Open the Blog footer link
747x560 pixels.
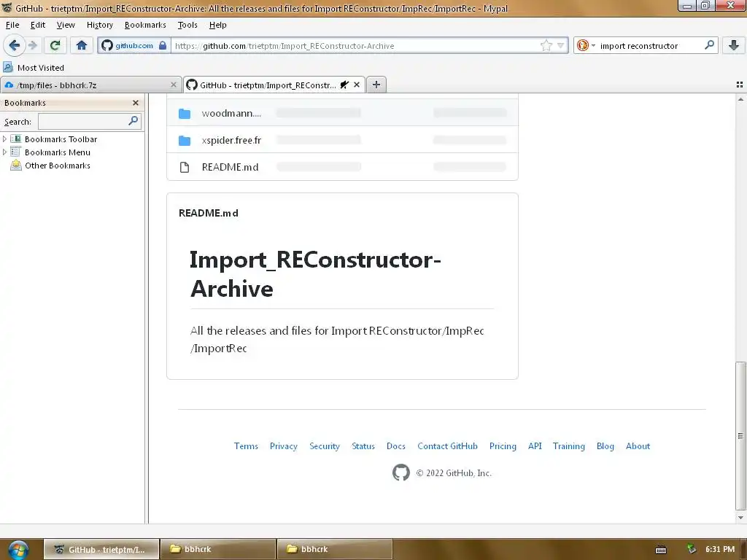[605, 446]
